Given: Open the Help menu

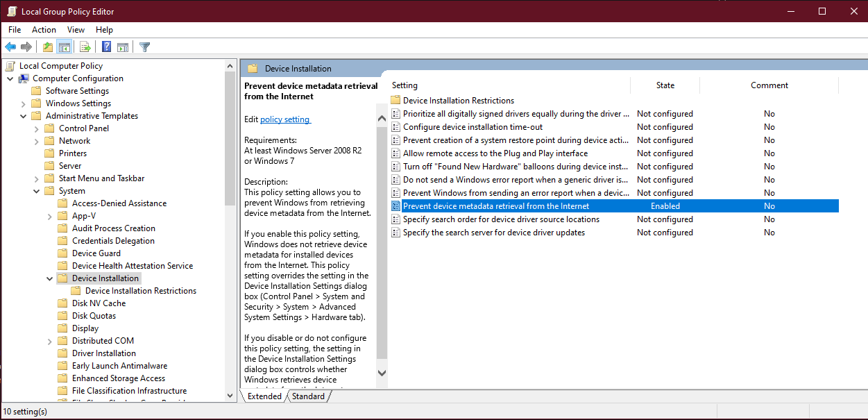Looking at the screenshot, I should 105,30.
